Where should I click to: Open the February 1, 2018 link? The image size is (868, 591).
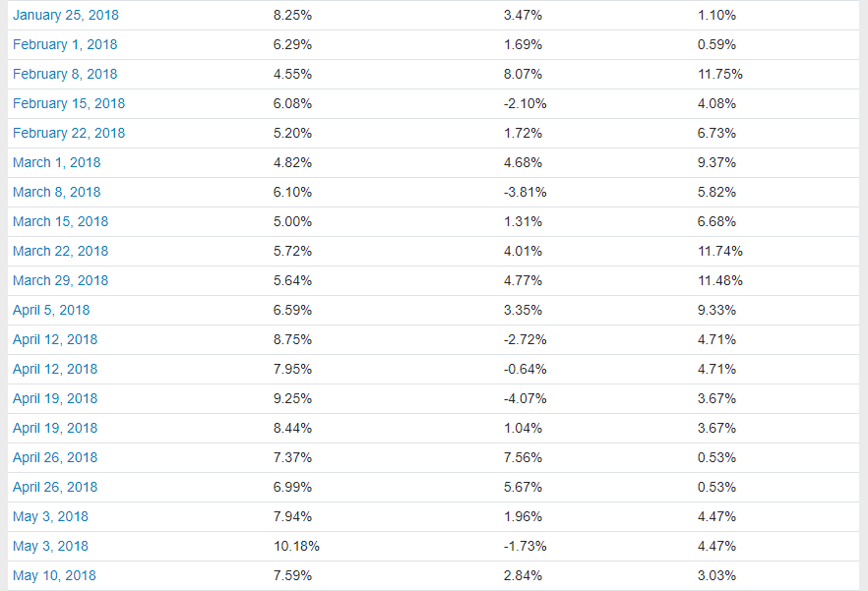point(65,44)
